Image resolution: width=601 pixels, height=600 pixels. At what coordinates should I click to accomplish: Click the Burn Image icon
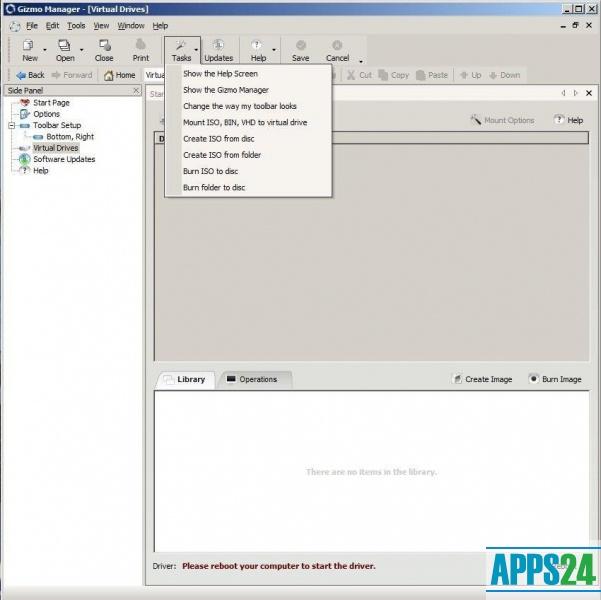tap(533, 379)
